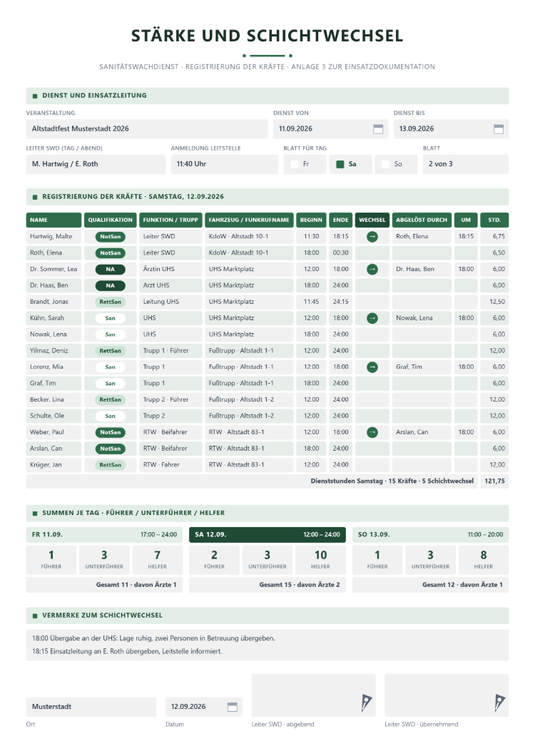Click shift-change arrow for Dr. Sommer, Lea
This screenshot has width=535, height=756.
pos(372,270)
